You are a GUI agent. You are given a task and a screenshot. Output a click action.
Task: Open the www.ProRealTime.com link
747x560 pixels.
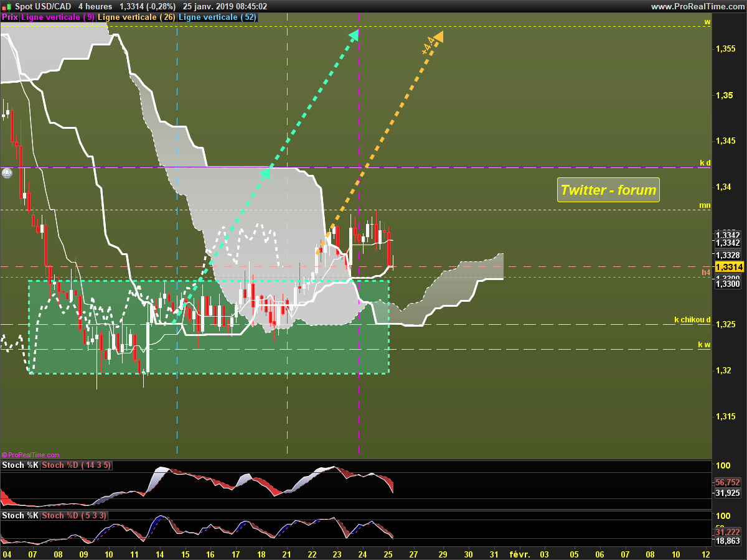coord(697,6)
